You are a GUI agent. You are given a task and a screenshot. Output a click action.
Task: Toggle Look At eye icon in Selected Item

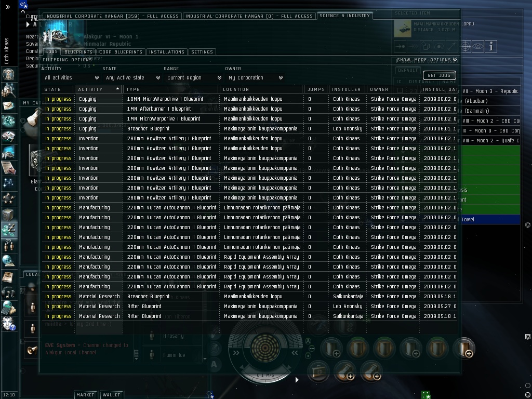[478, 46]
